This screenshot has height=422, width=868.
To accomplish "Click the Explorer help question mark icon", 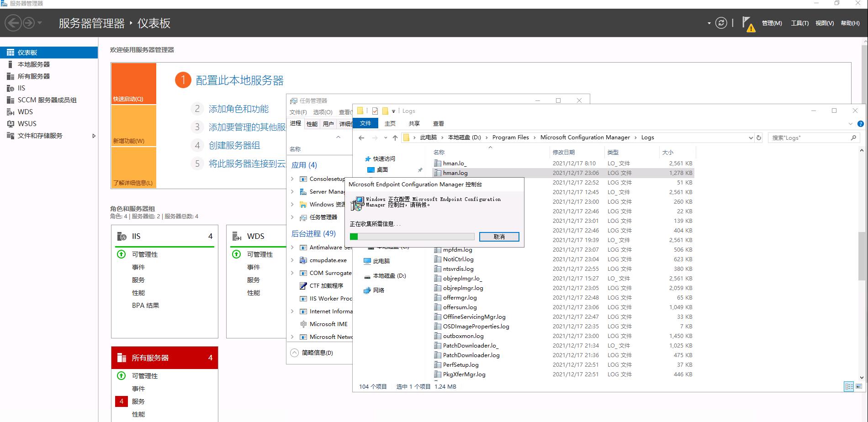I will pyautogui.click(x=861, y=124).
